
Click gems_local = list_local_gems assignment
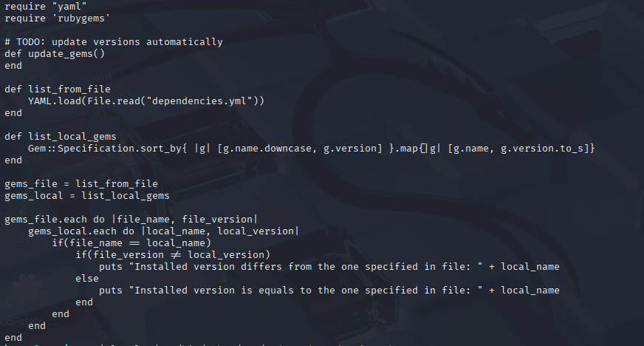point(87,196)
